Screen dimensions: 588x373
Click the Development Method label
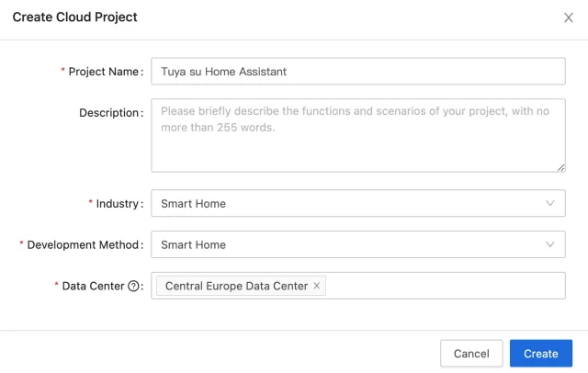(x=85, y=244)
